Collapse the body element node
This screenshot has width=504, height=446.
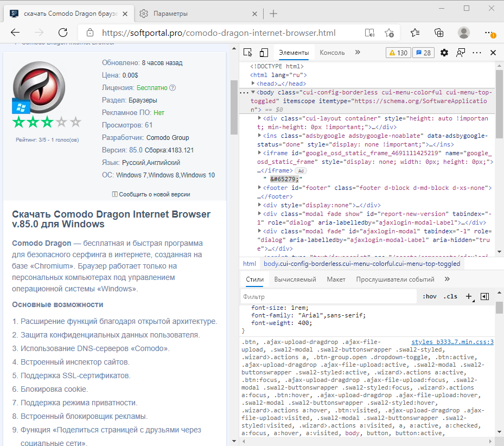253,92
